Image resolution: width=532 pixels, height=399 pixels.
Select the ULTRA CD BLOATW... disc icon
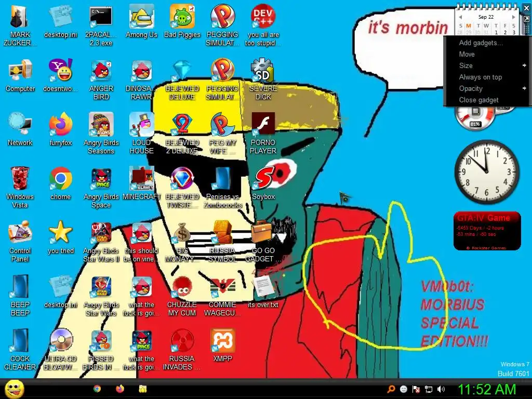60,349
